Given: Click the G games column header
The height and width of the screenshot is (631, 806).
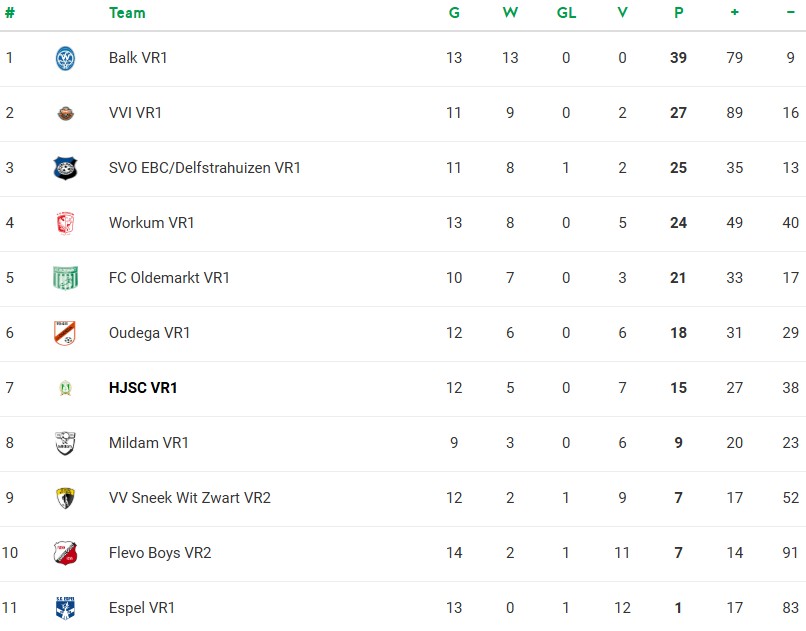Looking at the screenshot, I should (454, 13).
